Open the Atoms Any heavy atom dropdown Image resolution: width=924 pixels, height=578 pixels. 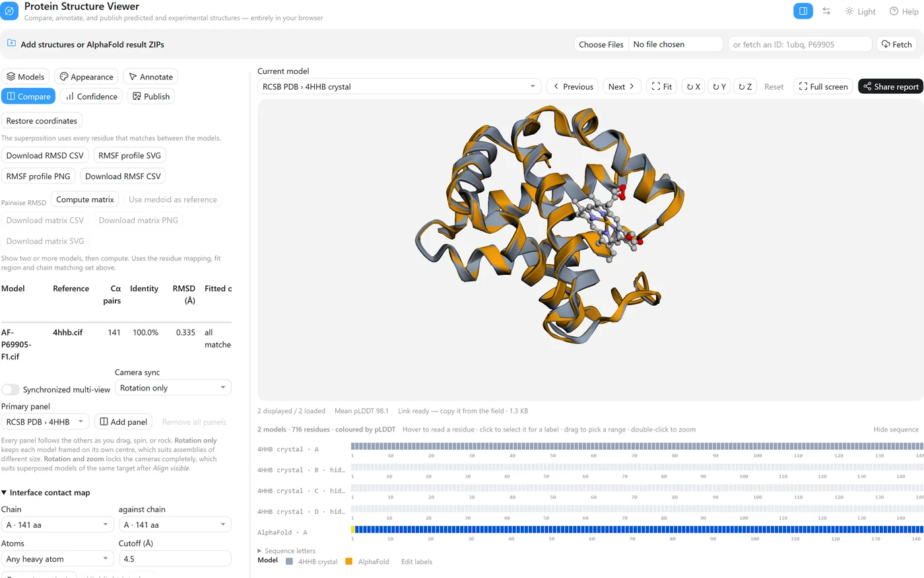pyautogui.click(x=58, y=559)
